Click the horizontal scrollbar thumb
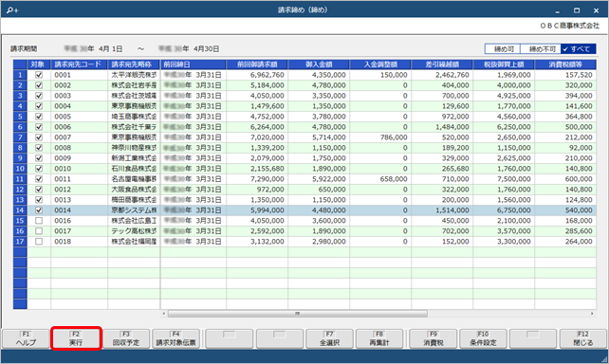 point(298,313)
